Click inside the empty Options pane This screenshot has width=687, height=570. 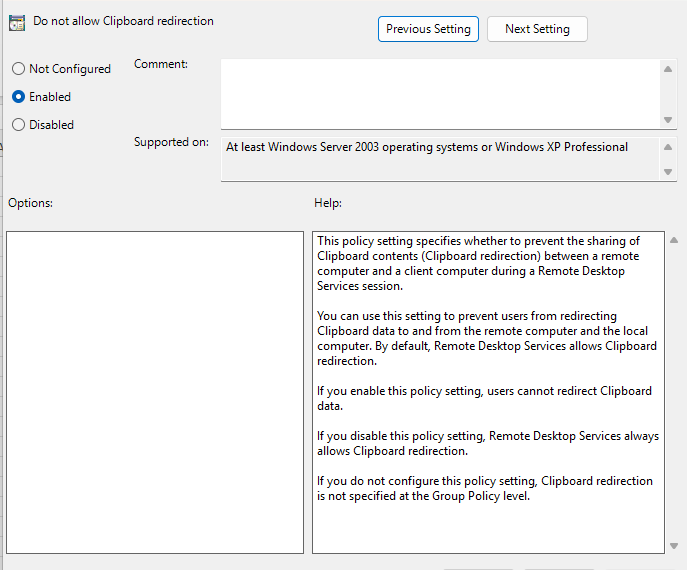click(x=154, y=392)
